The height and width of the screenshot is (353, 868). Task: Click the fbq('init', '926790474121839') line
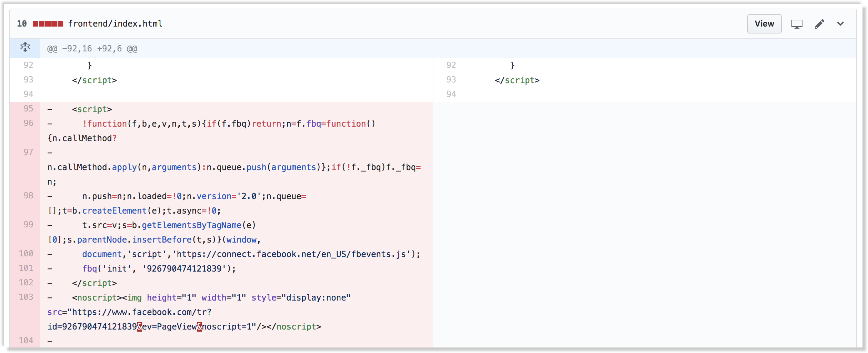coord(159,269)
